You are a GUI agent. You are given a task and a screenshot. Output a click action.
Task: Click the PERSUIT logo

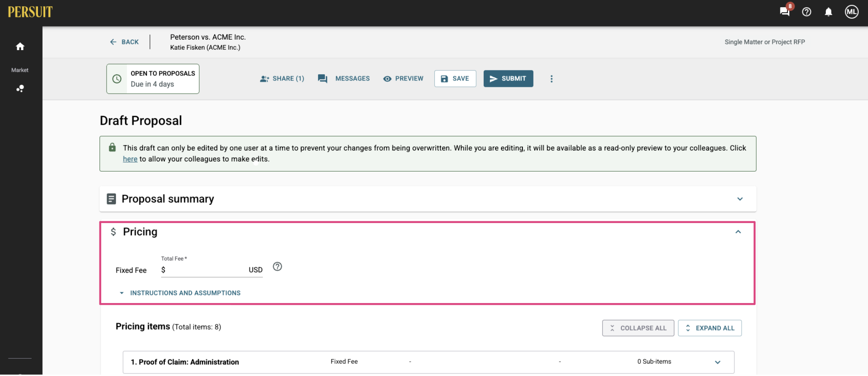30,12
